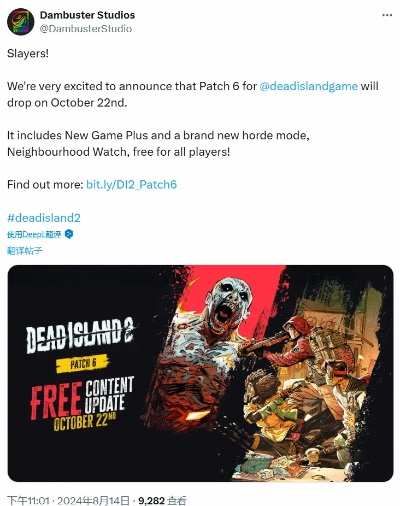Click the DeepL verified badge icon
This screenshot has height=506, width=400.
click(x=69, y=234)
